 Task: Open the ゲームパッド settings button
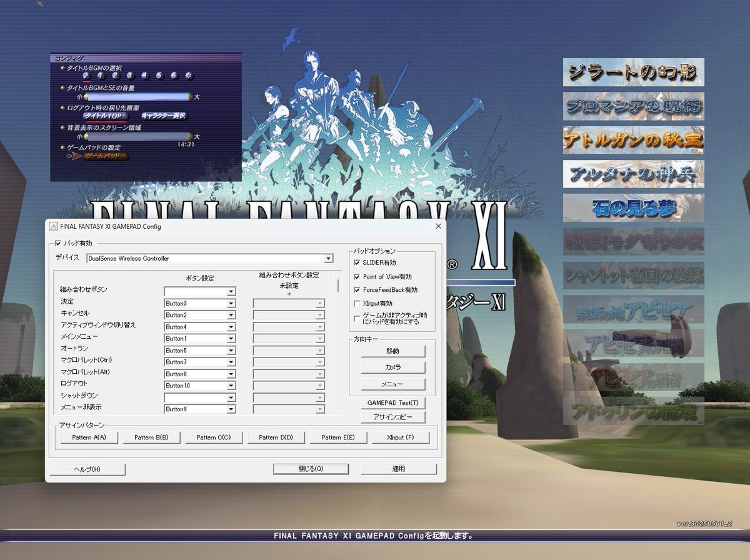(x=106, y=156)
